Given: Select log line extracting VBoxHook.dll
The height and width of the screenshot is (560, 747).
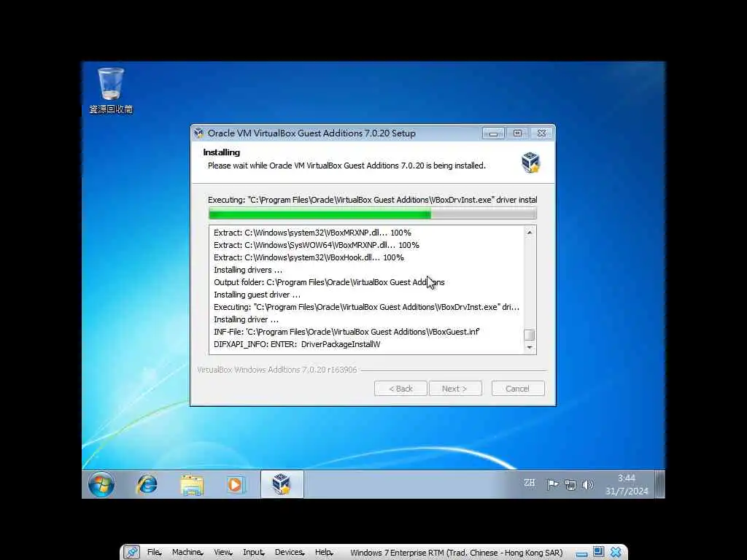Looking at the screenshot, I should click(309, 257).
